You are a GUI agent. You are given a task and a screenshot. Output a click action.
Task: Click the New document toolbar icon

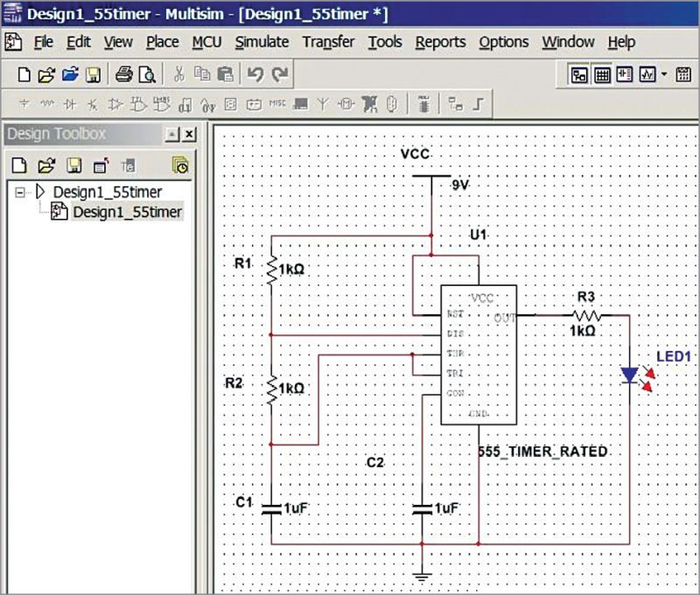coord(24,74)
